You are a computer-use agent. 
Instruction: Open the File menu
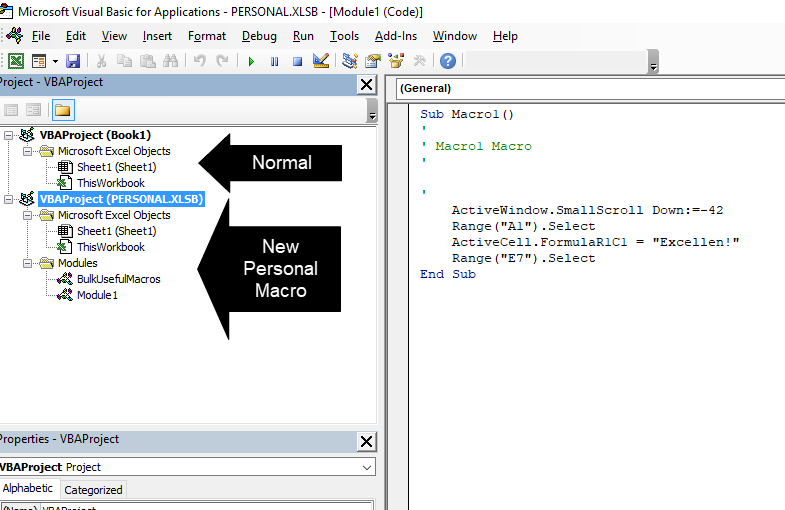coord(41,36)
